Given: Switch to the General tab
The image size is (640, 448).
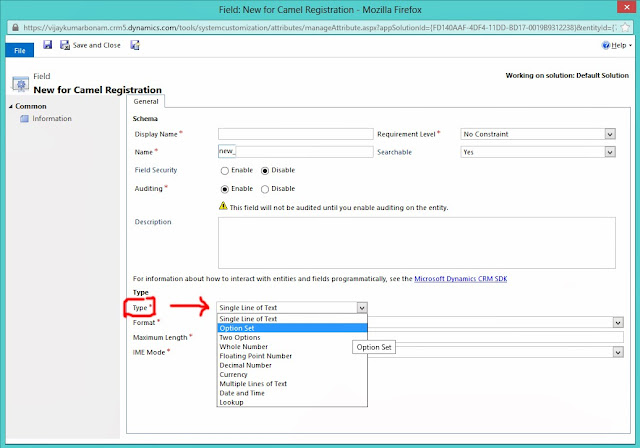Looking at the screenshot, I should (x=146, y=102).
